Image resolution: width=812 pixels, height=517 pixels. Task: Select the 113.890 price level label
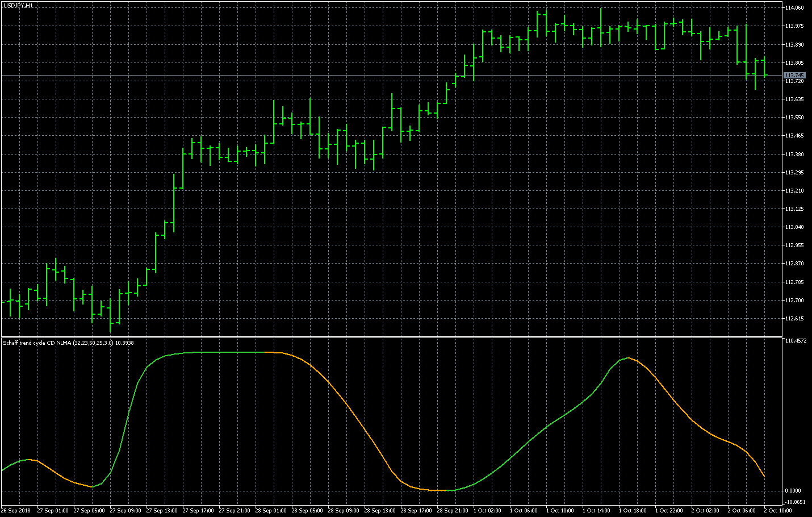[794, 45]
